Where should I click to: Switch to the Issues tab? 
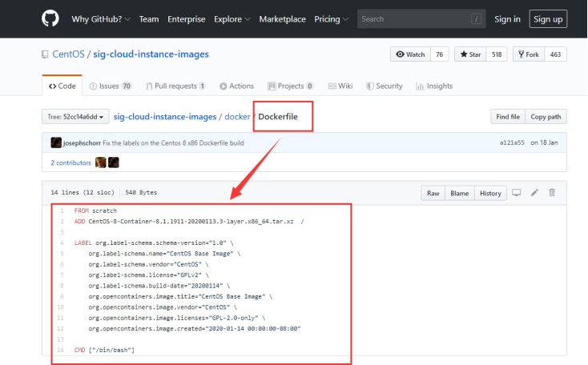111,86
